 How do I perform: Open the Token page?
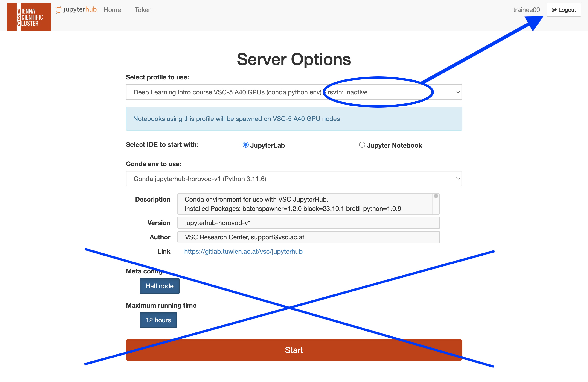pos(143,10)
